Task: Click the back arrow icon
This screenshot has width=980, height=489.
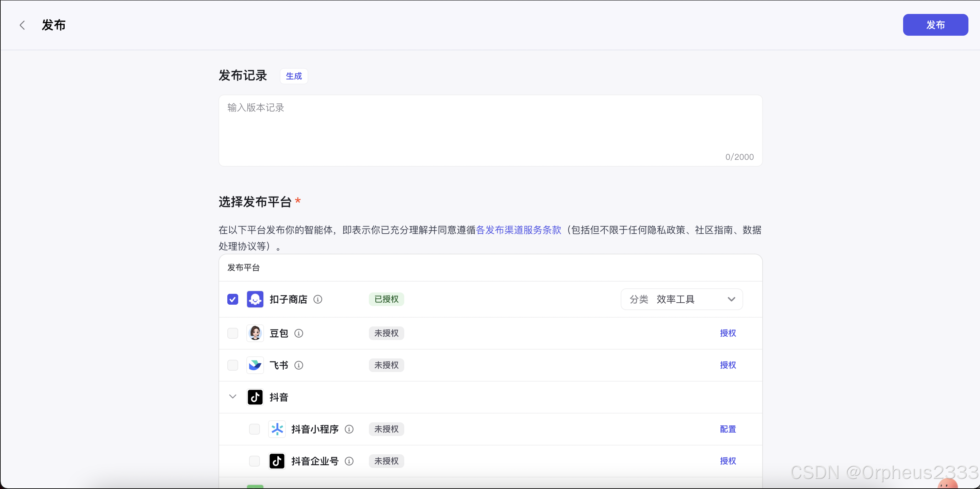Action: pyautogui.click(x=22, y=25)
